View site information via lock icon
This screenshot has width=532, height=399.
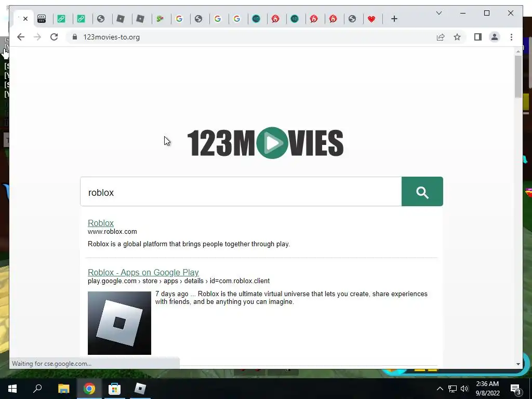(x=75, y=37)
